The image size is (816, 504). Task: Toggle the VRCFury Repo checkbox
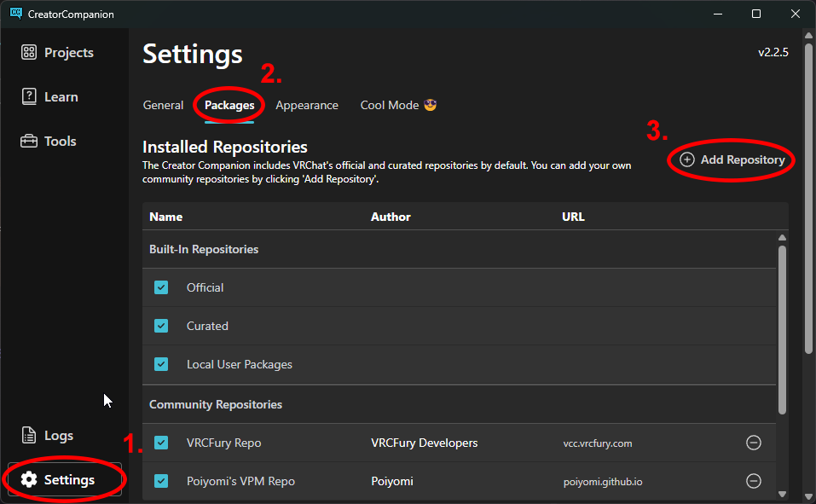click(x=161, y=443)
